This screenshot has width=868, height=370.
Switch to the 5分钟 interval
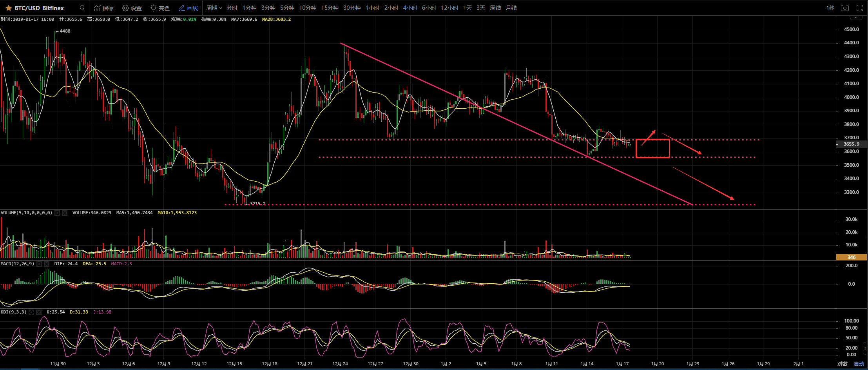(x=287, y=8)
